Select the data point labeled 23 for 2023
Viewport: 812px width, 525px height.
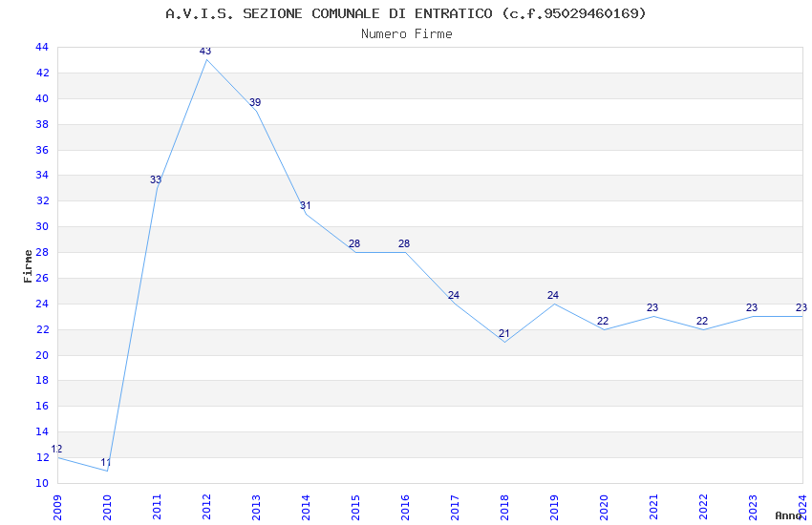[752, 307]
